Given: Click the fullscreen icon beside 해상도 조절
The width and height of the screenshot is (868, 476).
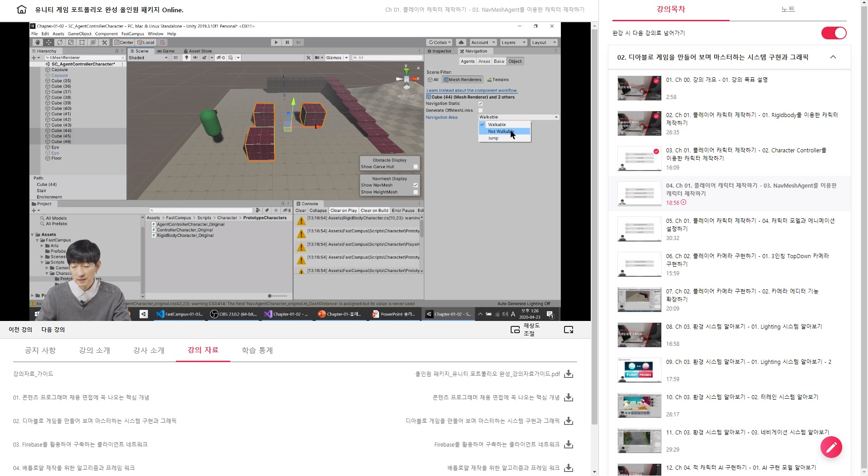Looking at the screenshot, I should 569,330.
